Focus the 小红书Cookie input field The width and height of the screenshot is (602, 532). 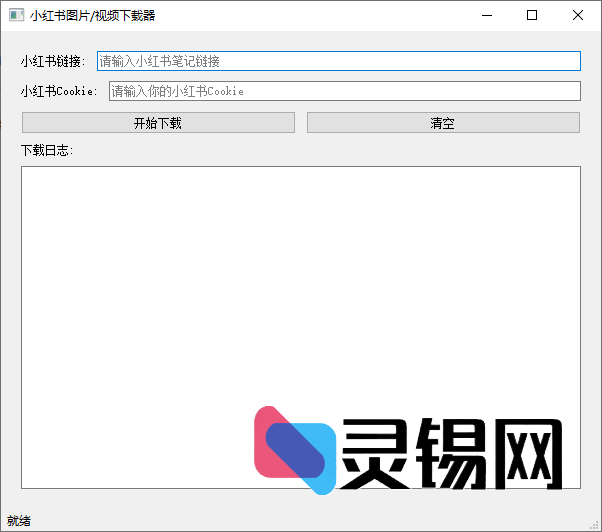[x=345, y=91]
